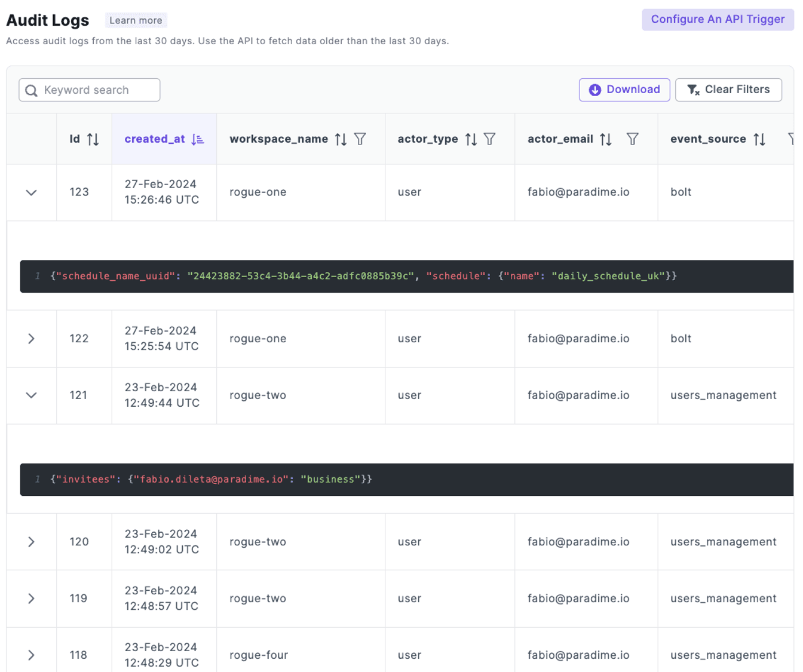Select JSON invitees code block
The height and width of the screenshot is (672, 803).
point(407,480)
